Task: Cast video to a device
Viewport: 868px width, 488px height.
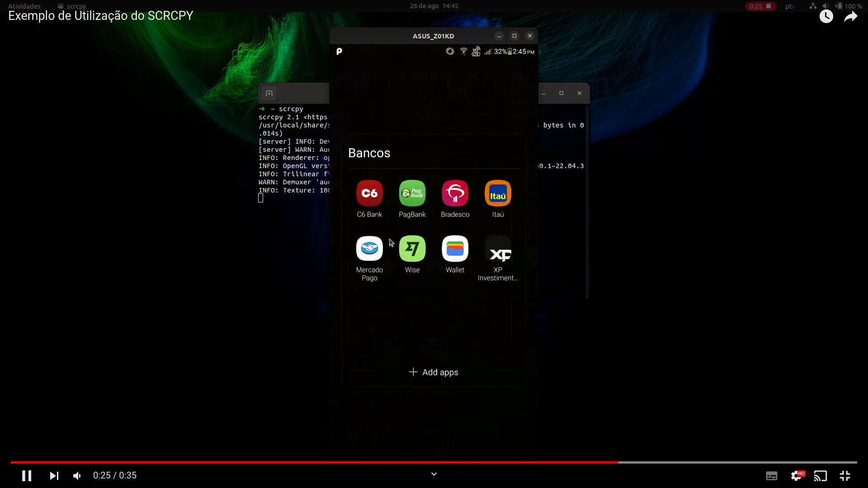Action: coord(821,476)
